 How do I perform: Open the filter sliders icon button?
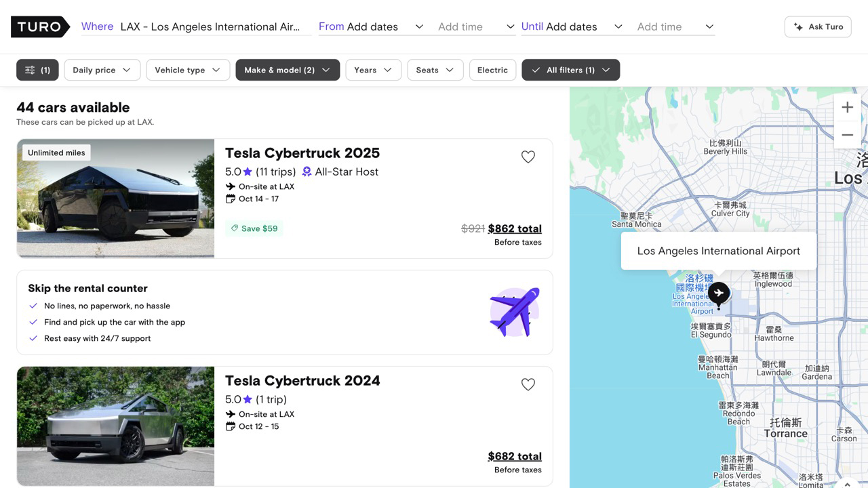tap(37, 70)
